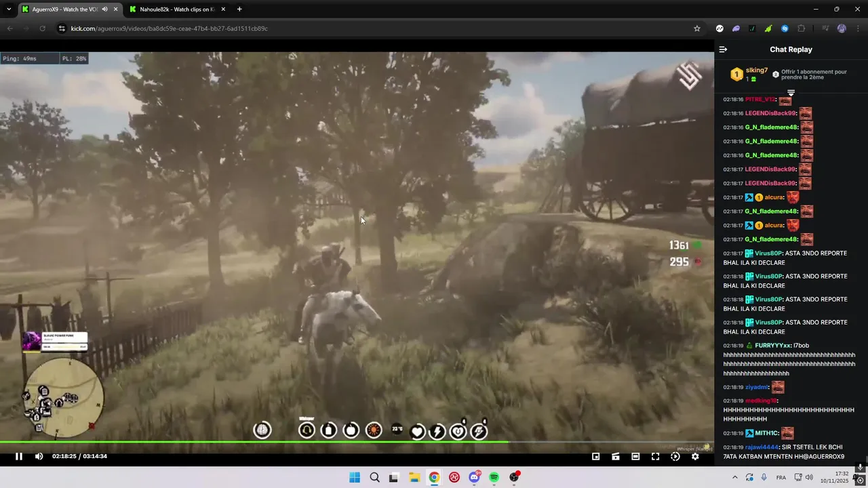Open ziyadmi username in chat
Screen dimensions: 868x488
click(x=757, y=387)
